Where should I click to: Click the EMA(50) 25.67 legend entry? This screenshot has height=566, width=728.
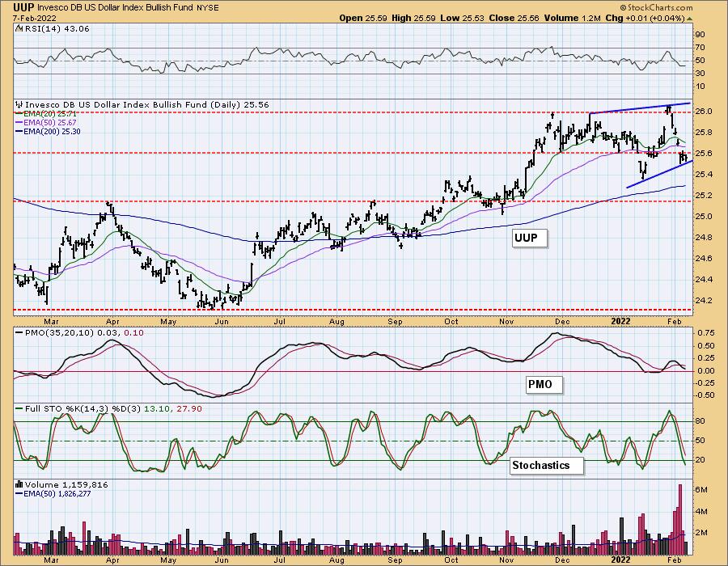(50, 122)
